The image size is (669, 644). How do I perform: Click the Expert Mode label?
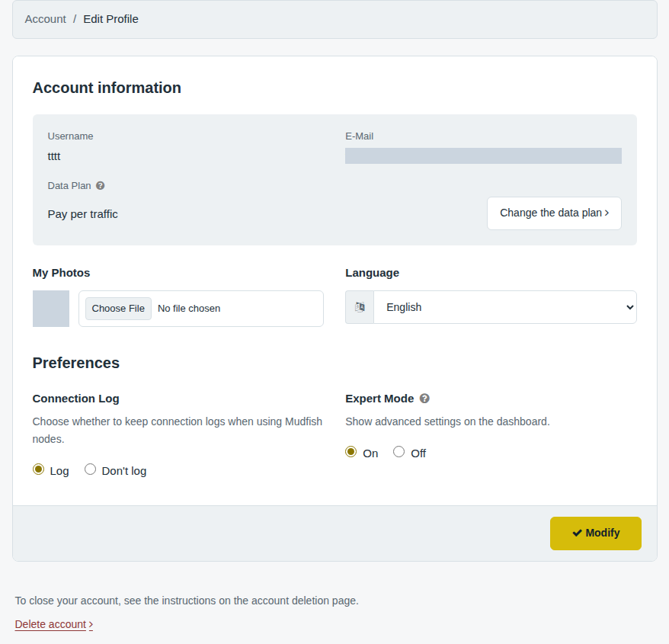tap(379, 399)
